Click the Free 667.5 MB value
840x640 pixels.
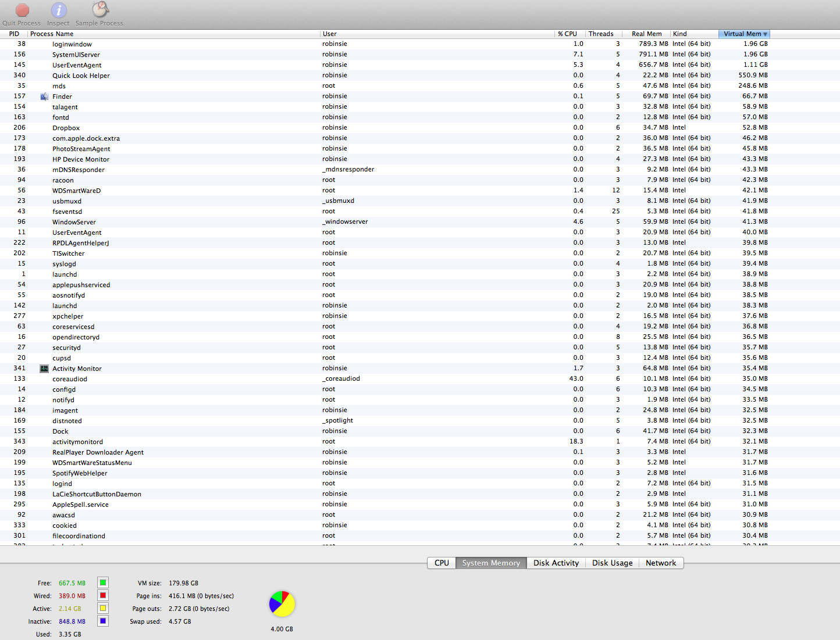pyautogui.click(x=72, y=583)
